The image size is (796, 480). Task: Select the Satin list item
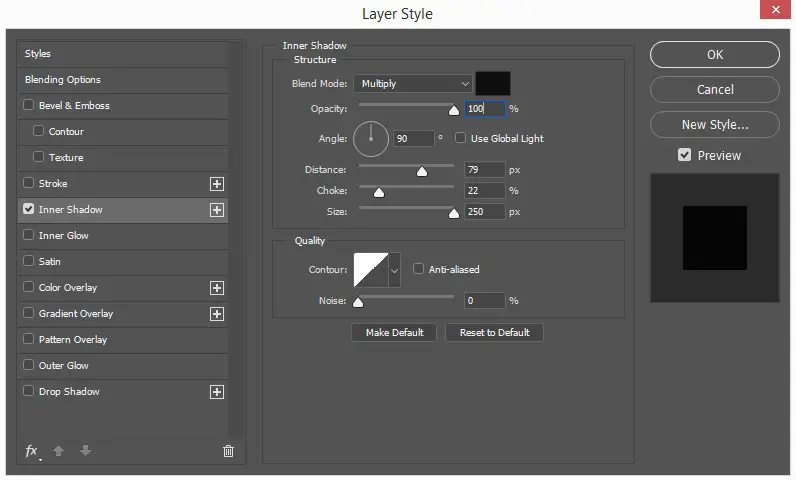[x=122, y=261]
